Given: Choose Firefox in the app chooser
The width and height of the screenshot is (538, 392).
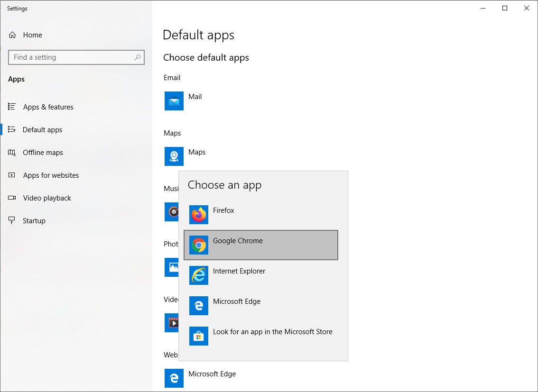Looking at the screenshot, I should [261, 215].
